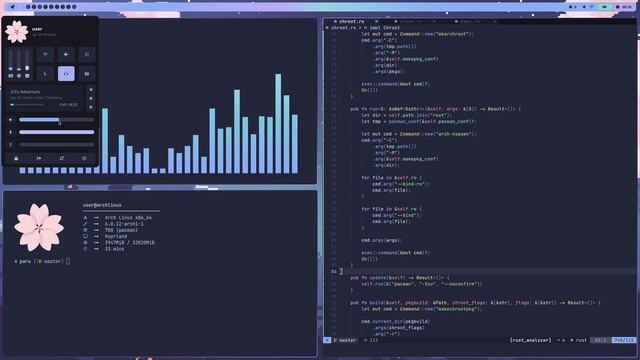Screen dimensions: 640x360
Task: Open the launcher icon in top bar
Action: (13, 7)
